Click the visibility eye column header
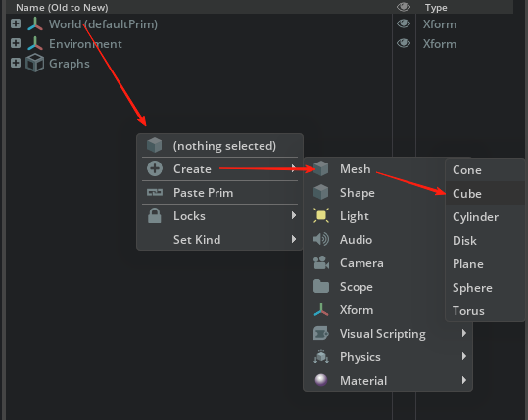Viewport: 528px width, 420px height. (x=404, y=7)
